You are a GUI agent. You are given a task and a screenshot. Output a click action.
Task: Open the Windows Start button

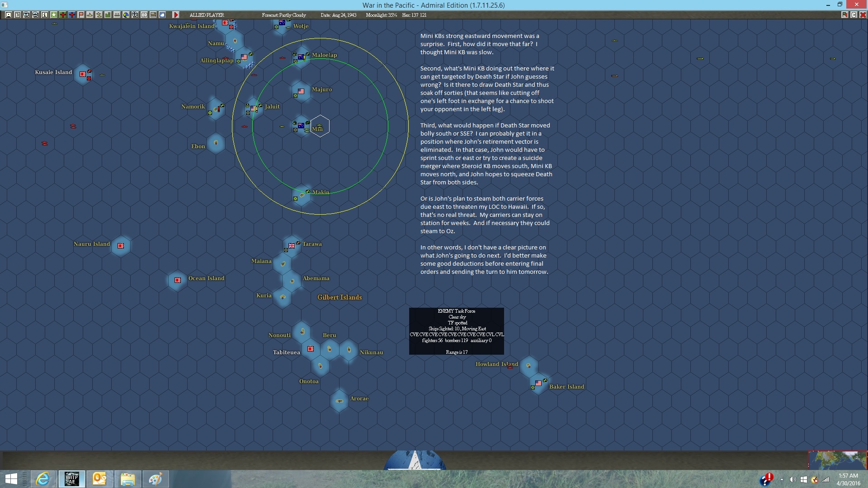tap(11, 479)
